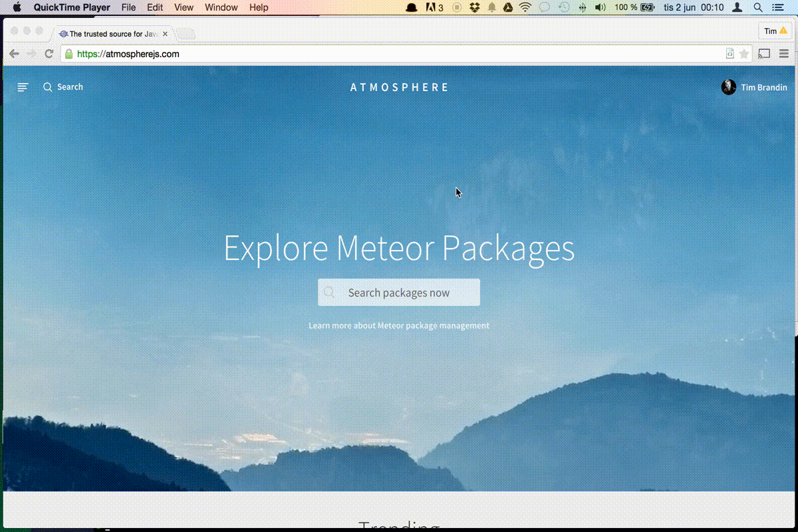
Task: Open the View menu
Action: coord(184,7)
